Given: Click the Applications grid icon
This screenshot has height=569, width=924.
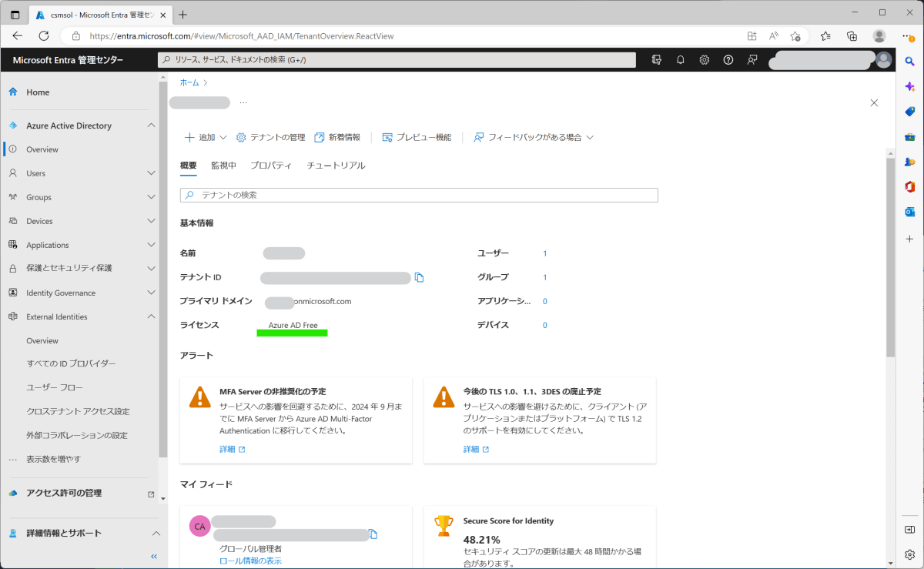Looking at the screenshot, I should pos(13,245).
